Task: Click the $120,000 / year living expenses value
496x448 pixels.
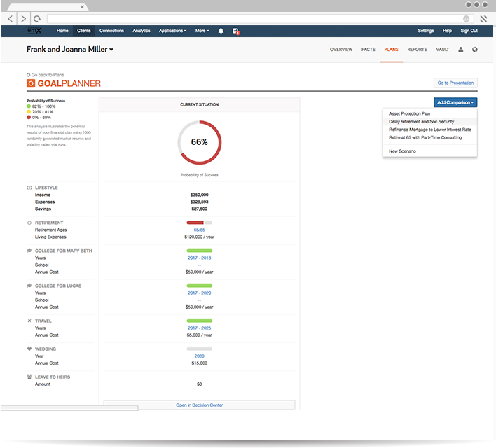Action: tap(199, 237)
